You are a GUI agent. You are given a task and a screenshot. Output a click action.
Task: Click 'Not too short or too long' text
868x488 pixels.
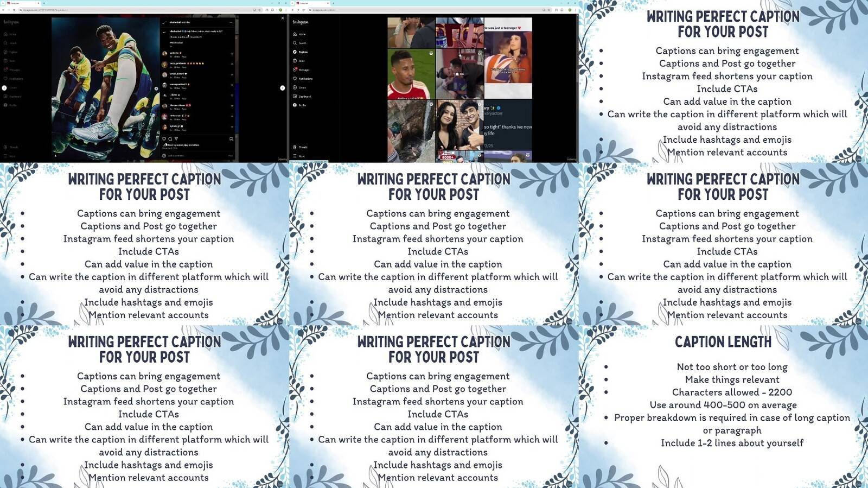point(732,367)
